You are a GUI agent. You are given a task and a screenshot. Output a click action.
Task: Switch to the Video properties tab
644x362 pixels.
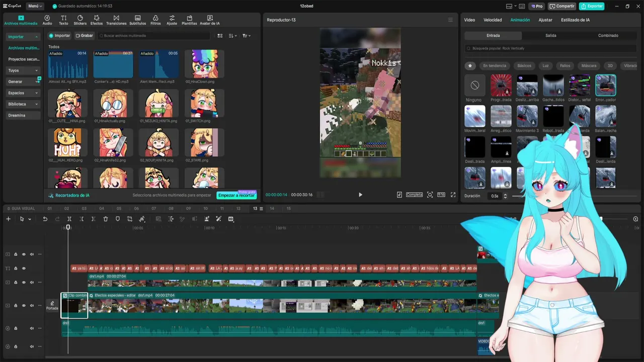469,20
